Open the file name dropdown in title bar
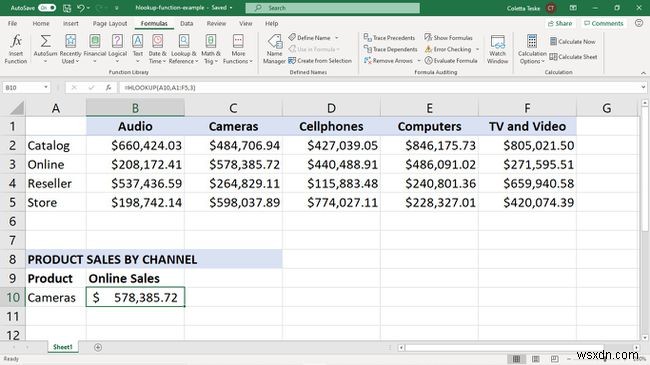The image size is (650, 365). [x=231, y=8]
